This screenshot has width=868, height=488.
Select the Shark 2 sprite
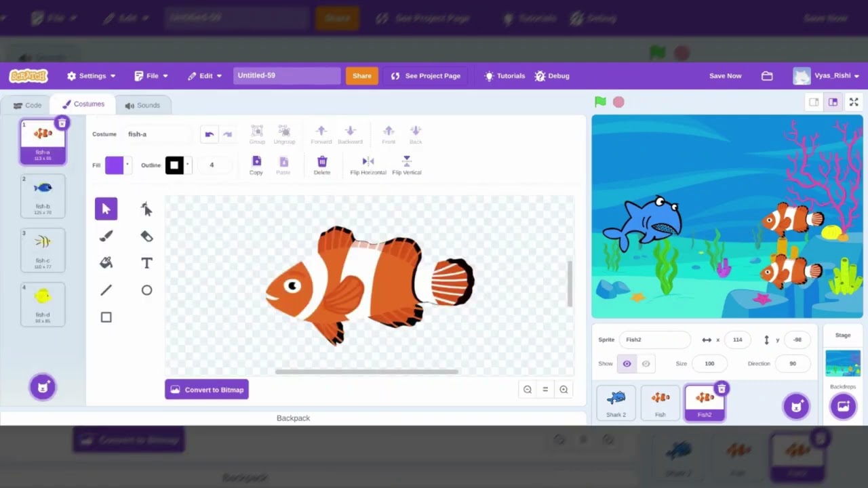(616, 403)
